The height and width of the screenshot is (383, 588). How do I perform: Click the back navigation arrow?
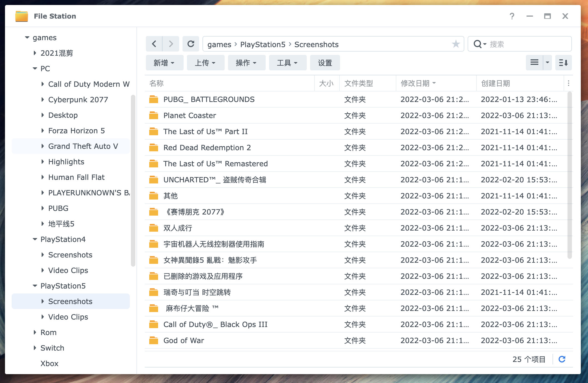click(x=154, y=44)
